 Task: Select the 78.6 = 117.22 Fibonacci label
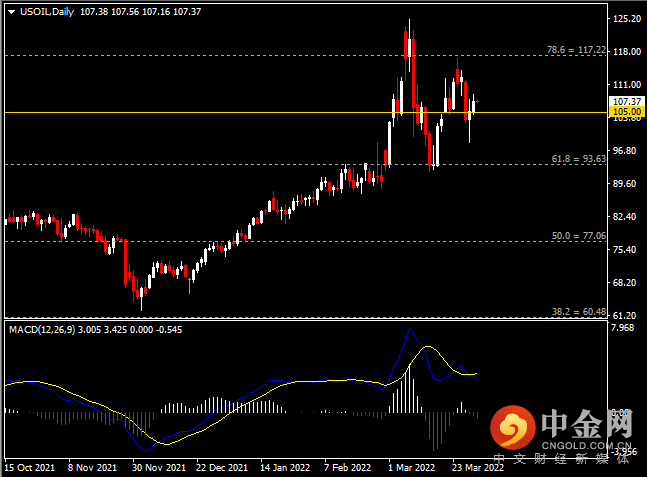(x=576, y=50)
